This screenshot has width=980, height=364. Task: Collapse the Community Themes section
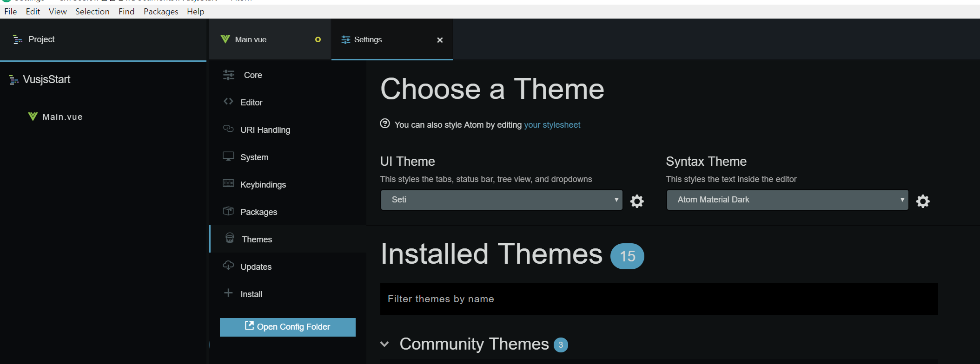click(384, 344)
